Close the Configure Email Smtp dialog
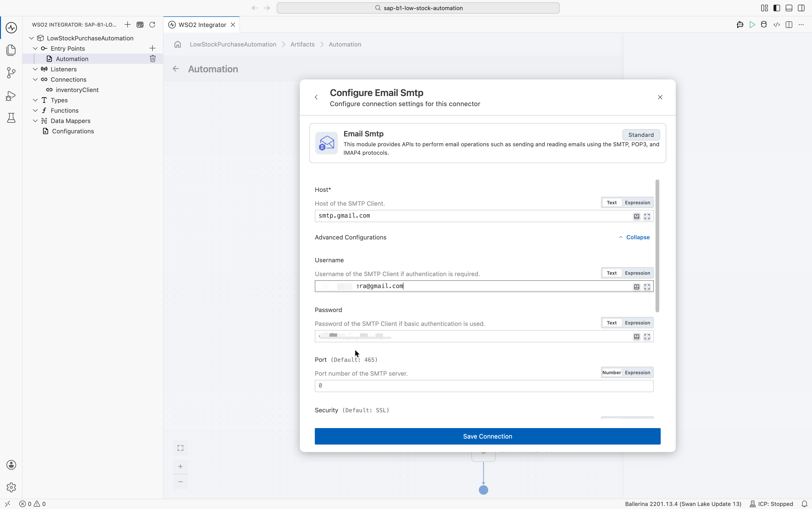This screenshot has height=509, width=812. click(x=660, y=97)
